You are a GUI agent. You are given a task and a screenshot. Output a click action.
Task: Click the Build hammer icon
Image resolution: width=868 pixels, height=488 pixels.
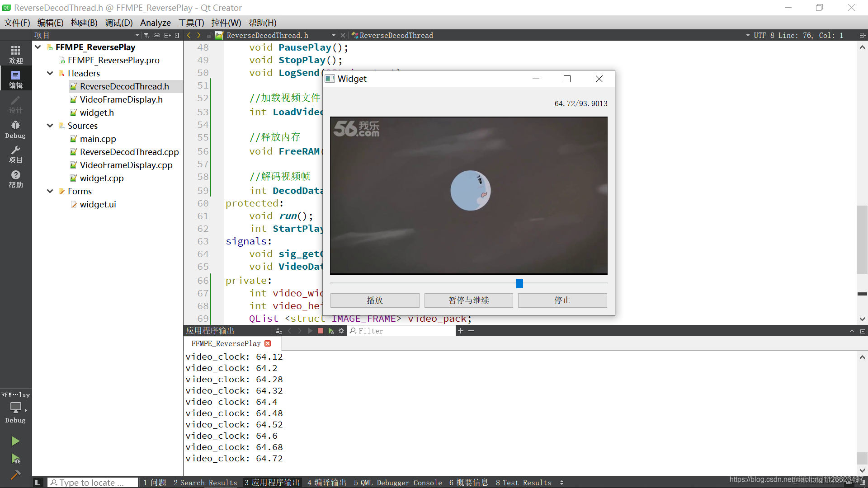(15, 475)
